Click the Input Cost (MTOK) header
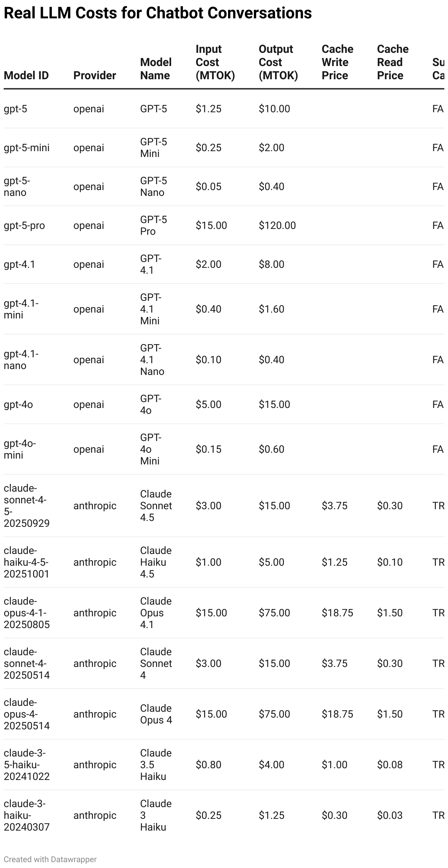This screenshot has height=868, width=448. point(215,62)
